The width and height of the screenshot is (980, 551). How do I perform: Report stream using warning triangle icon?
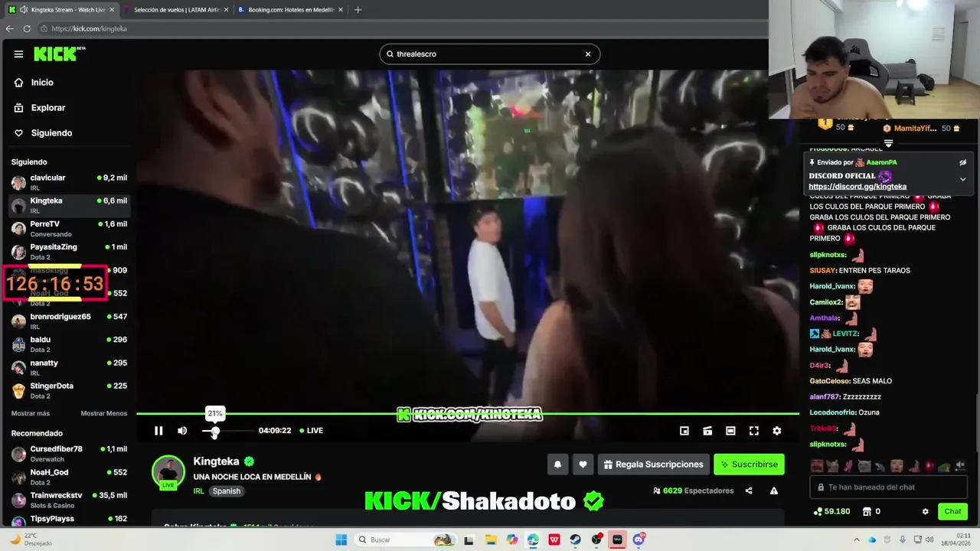[774, 491]
